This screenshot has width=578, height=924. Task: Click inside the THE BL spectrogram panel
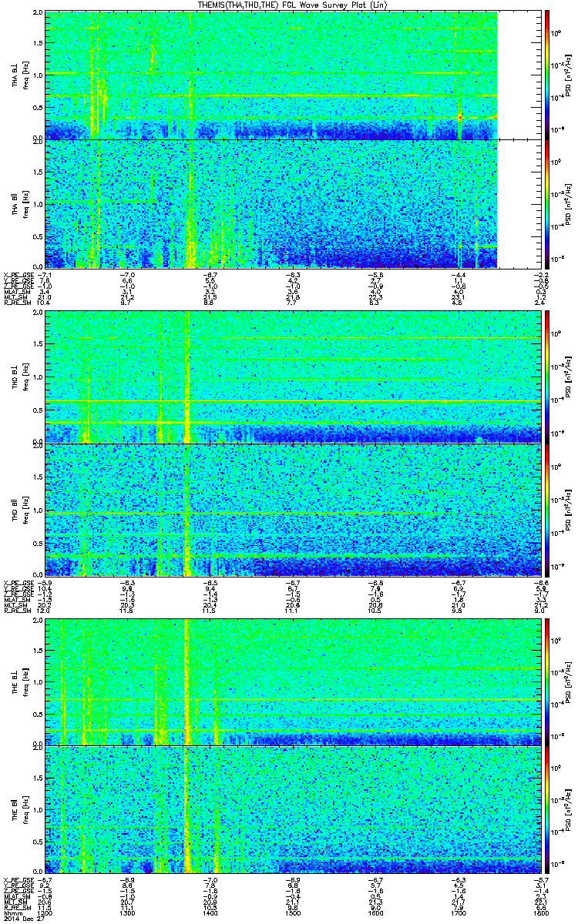[x=291, y=681]
